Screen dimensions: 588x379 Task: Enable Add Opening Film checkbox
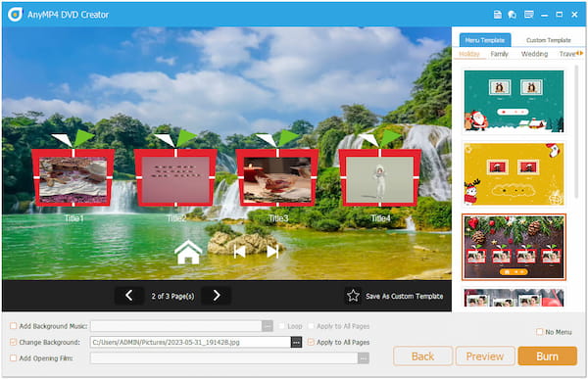point(14,358)
